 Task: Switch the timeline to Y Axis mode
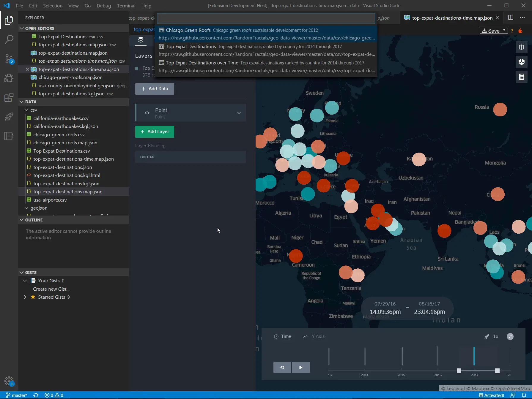pyautogui.click(x=318, y=336)
